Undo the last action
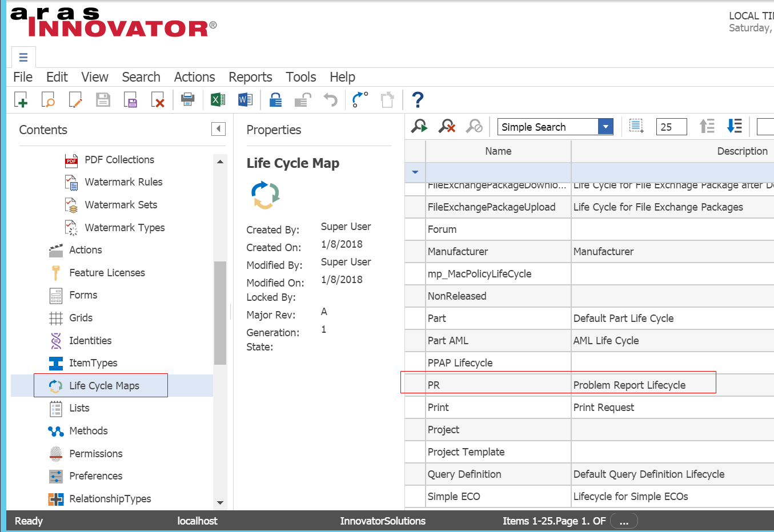The width and height of the screenshot is (774, 532). (x=330, y=99)
